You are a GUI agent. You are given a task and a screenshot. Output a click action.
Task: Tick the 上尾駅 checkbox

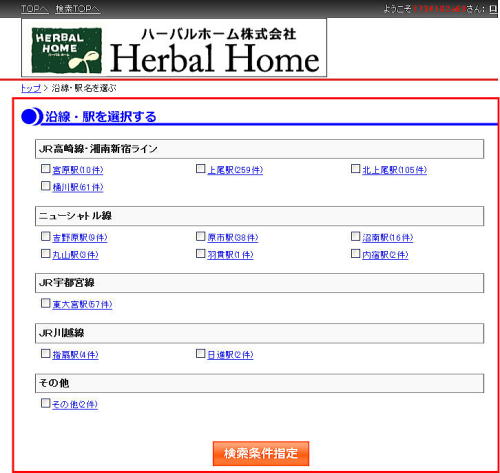[x=200, y=169]
